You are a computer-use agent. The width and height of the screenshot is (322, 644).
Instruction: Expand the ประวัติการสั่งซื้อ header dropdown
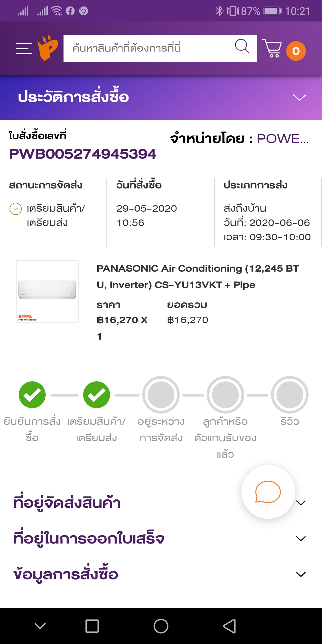tap(299, 97)
